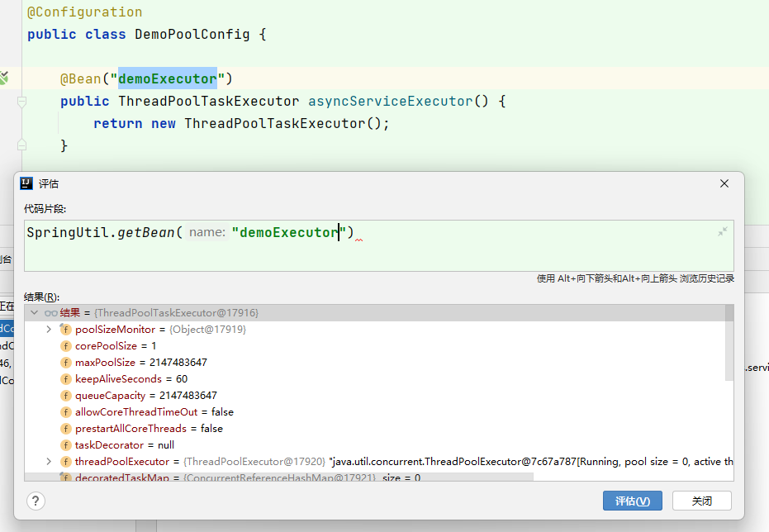Click the field icon beside queueCapacity
This screenshot has height=532, width=769.
pyautogui.click(x=66, y=396)
